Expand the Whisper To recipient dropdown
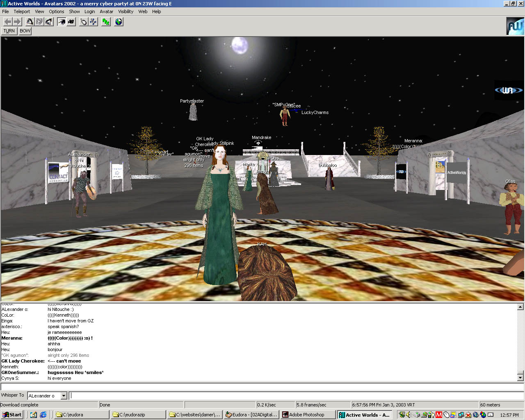The width and height of the screenshot is (525, 420). point(64,396)
